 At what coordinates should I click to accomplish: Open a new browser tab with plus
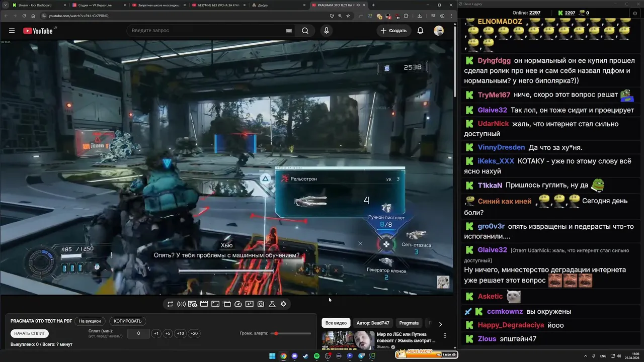click(373, 5)
